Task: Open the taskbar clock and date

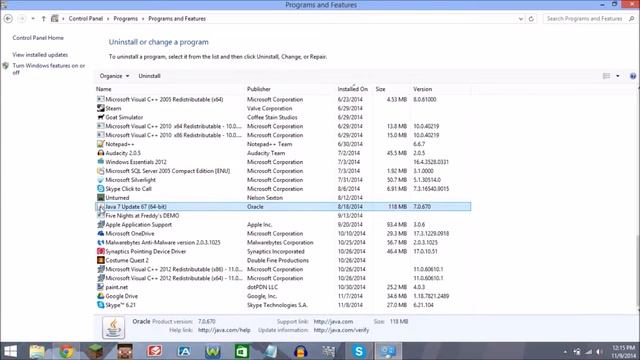Action: point(623,351)
